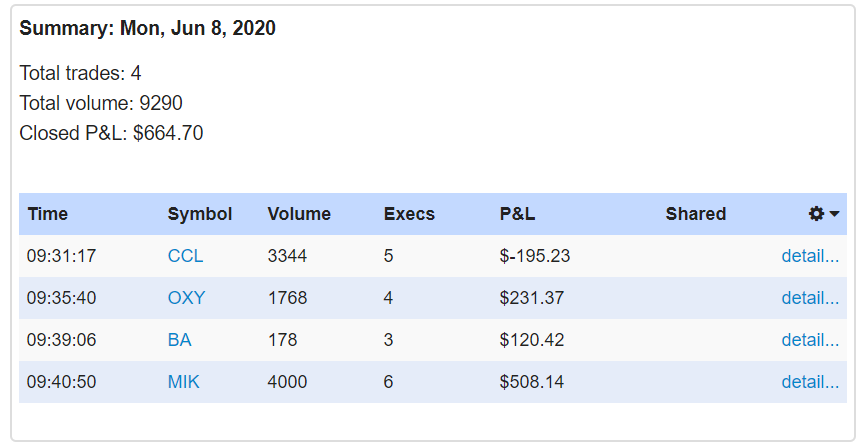The image size is (865, 442).
Task: Sort by the Symbol column header
Action: [200, 214]
